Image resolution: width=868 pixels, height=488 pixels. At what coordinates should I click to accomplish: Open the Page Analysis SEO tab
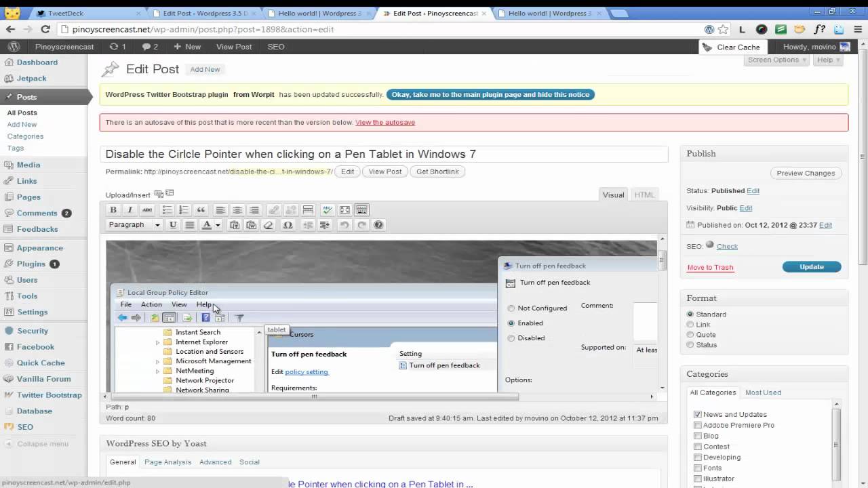click(167, 462)
